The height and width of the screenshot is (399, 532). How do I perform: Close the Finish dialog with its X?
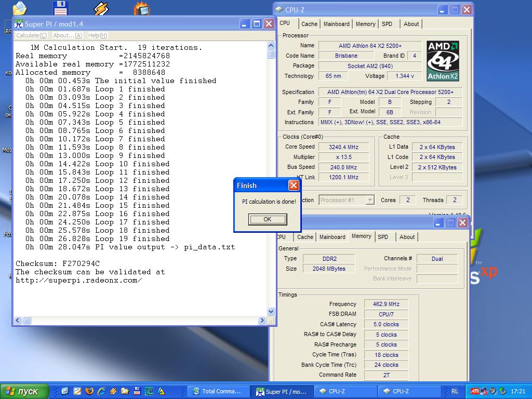pyautogui.click(x=294, y=185)
